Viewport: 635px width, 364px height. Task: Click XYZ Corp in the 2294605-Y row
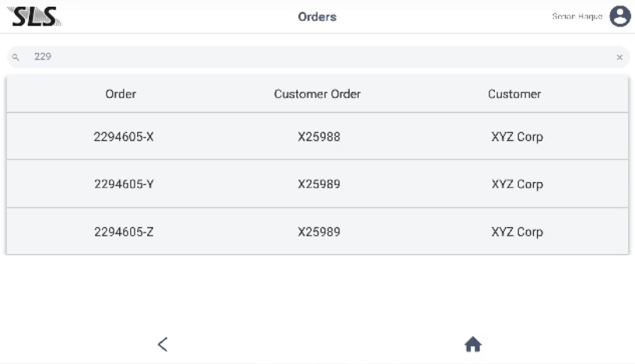(517, 184)
